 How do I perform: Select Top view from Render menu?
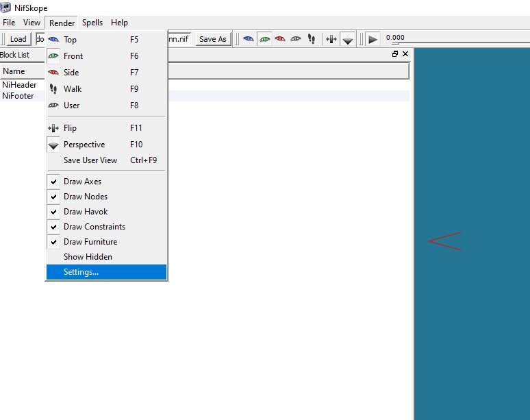click(106, 40)
